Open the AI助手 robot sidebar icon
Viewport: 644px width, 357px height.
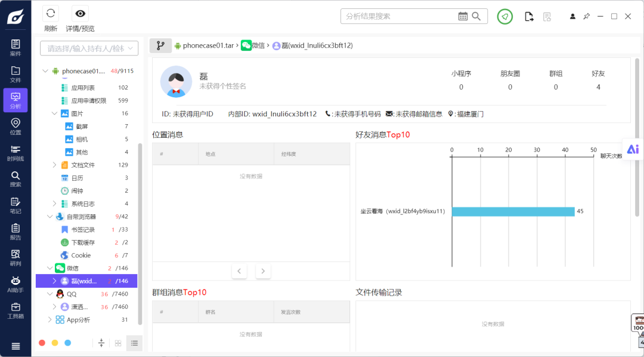[x=16, y=285]
